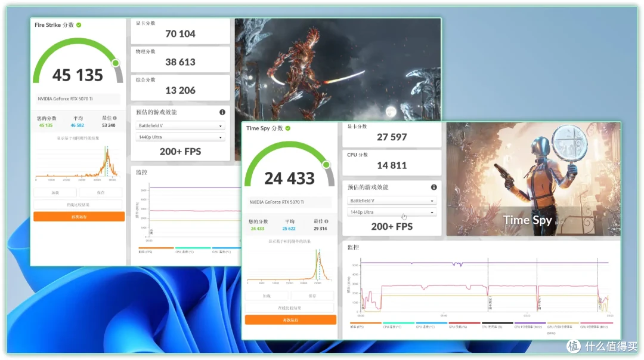644x360 pixels.
Task: Click green 您的分数 value 24 433
Action: (x=258, y=229)
